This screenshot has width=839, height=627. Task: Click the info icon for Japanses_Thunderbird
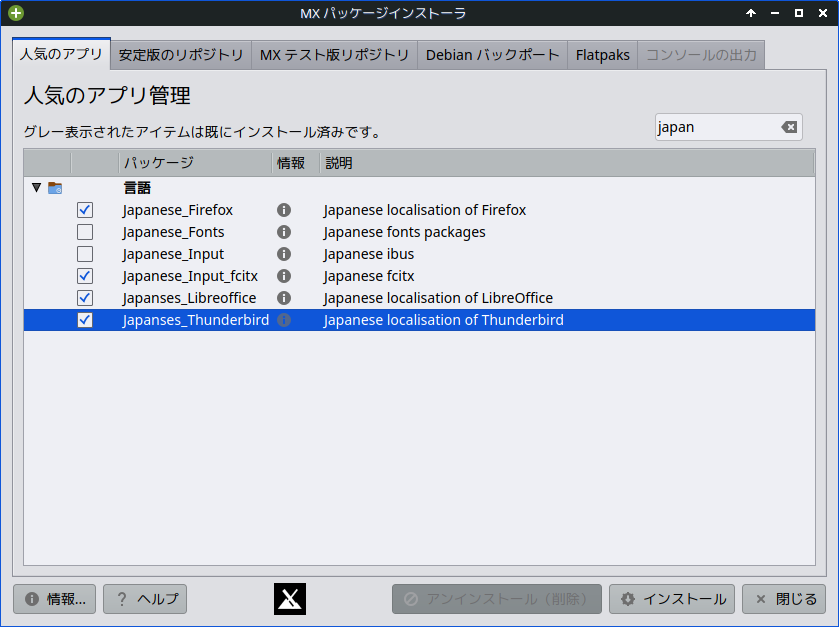pos(284,320)
